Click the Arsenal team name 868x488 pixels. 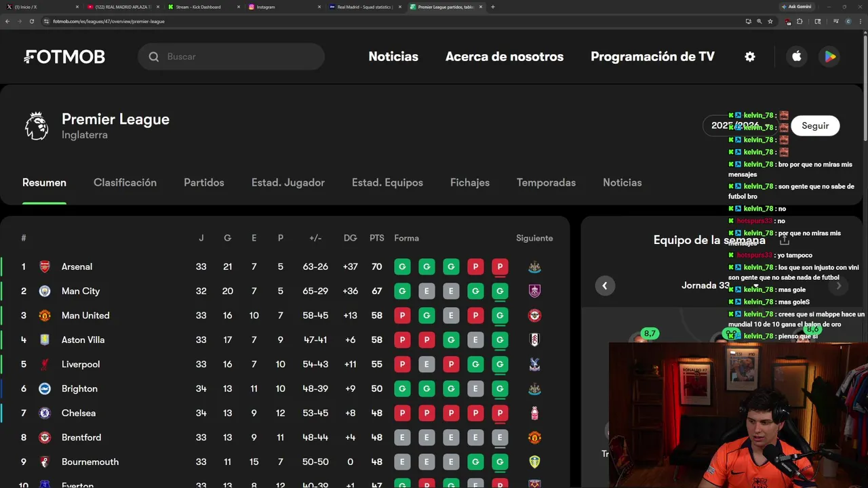77,267
